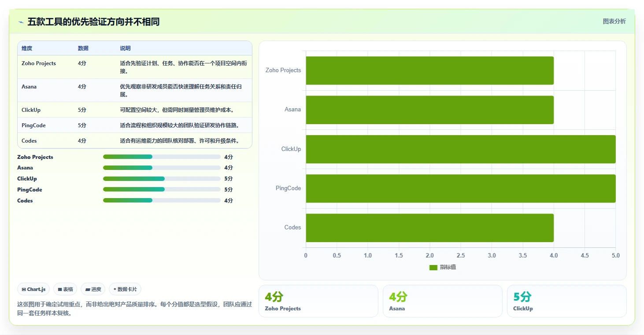Click the Asana label on the chart axis
The image size is (644, 335).
pyautogui.click(x=293, y=110)
